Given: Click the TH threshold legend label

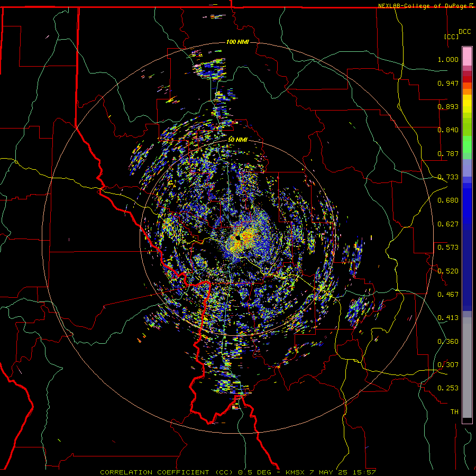Looking at the screenshot, I should pos(454,412).
